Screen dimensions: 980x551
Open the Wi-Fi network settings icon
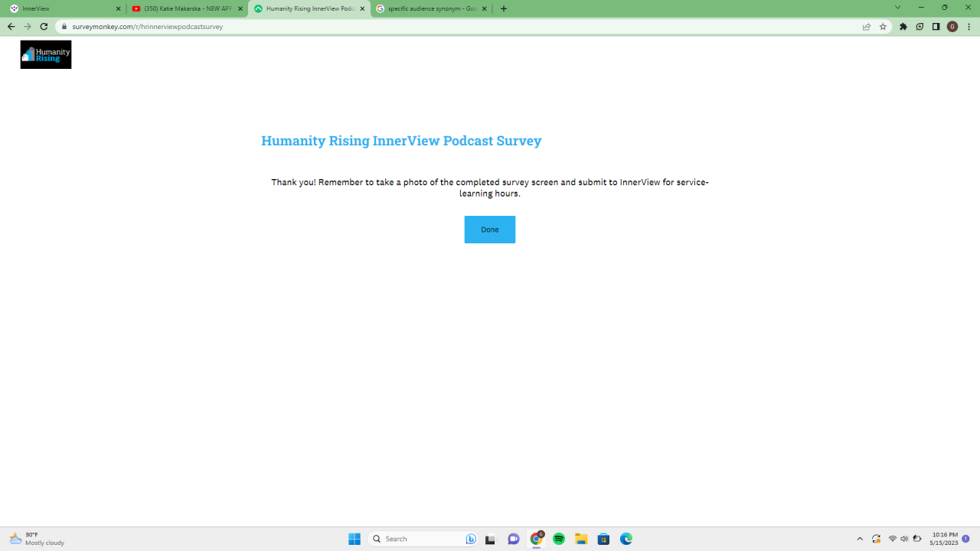pos(893,539)
